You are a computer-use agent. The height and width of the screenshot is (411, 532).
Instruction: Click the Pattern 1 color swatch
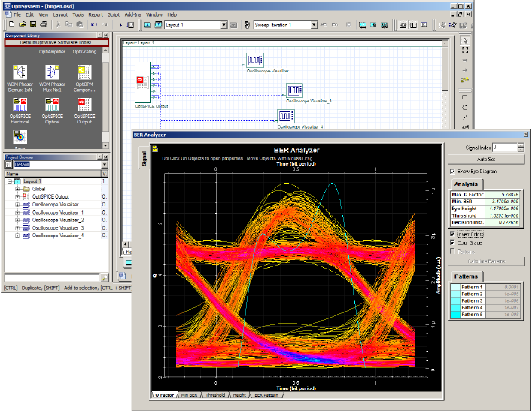point(455,288)
